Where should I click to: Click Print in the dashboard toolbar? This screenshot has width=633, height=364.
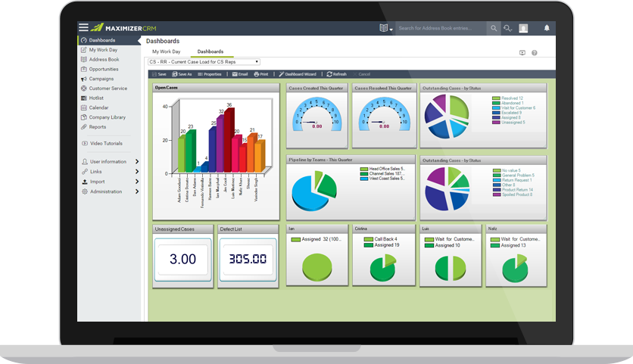[x=260, y=74]
